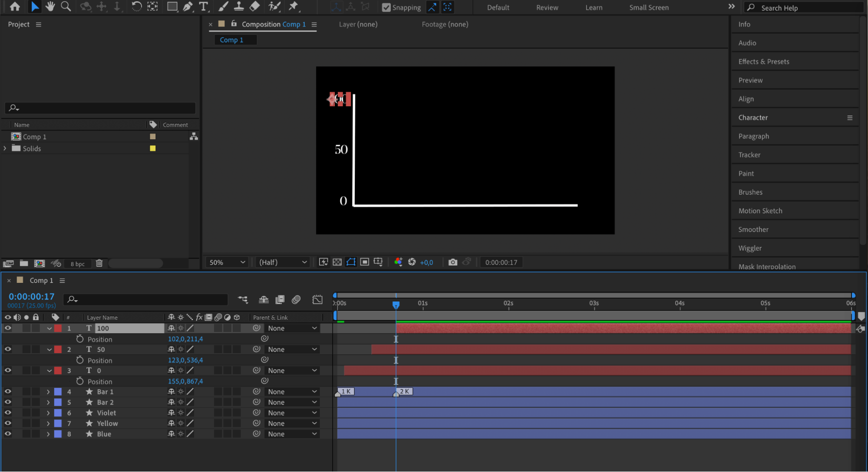Expand the Solids folder
The width and height of the screenshot is (868, 472).
point(5,148)
